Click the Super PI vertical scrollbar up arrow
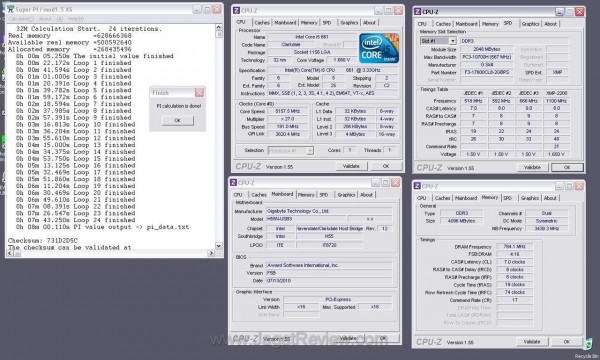Viewport: 600px width, 360px height. coord(219,27)
